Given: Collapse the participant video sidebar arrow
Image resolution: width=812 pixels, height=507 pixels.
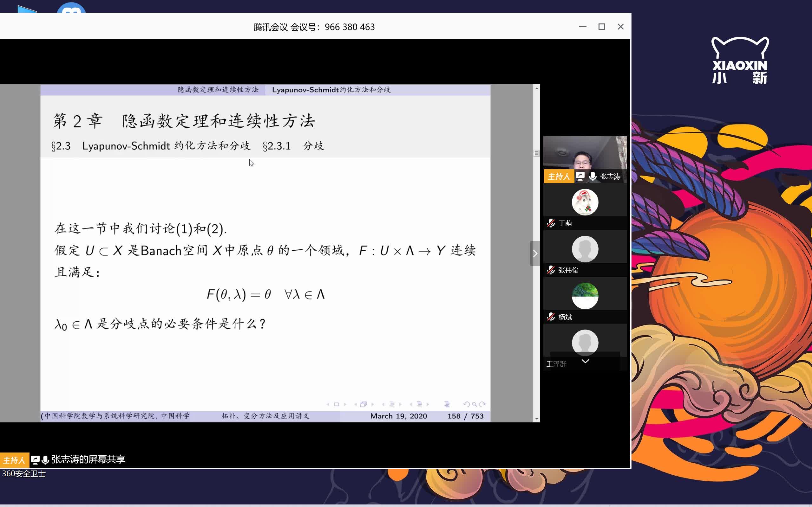Looking at the screenshot, I should click(x=535, y=253).
